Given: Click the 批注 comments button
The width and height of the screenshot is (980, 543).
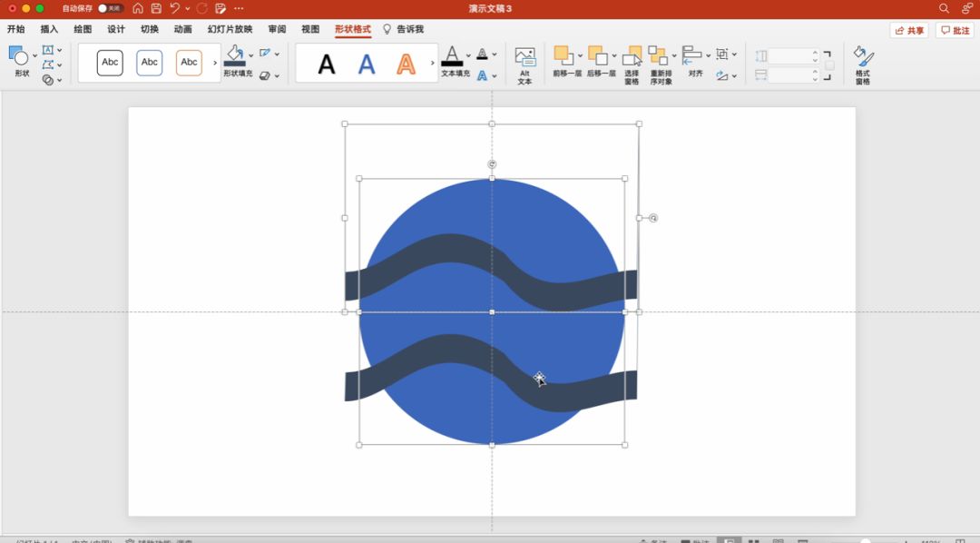Looking at the screenshot, I should point(955,30).
